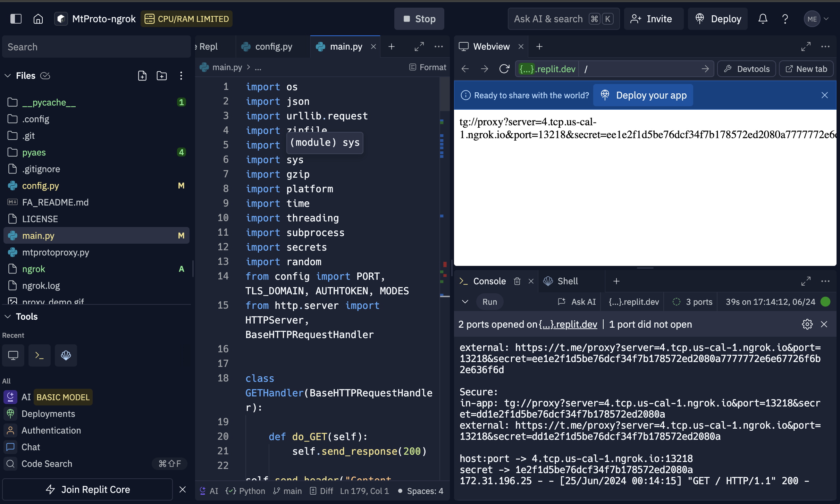Clear console trash icon
This screenshot has width=840, height=504.
(x=517, y=281)
